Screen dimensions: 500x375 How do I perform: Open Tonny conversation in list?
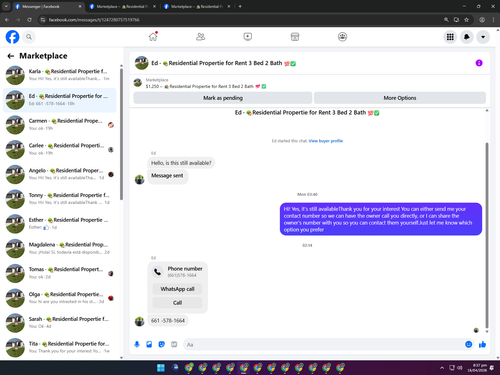[60, 199]
